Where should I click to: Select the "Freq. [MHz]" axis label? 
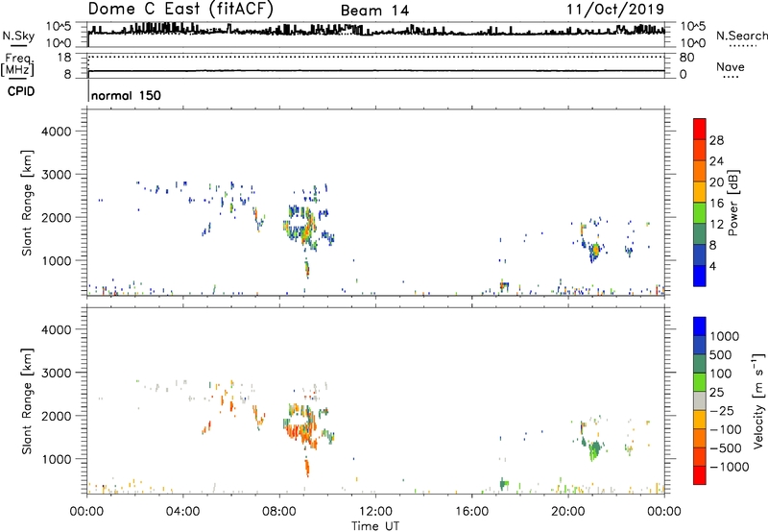pos(18,65)
